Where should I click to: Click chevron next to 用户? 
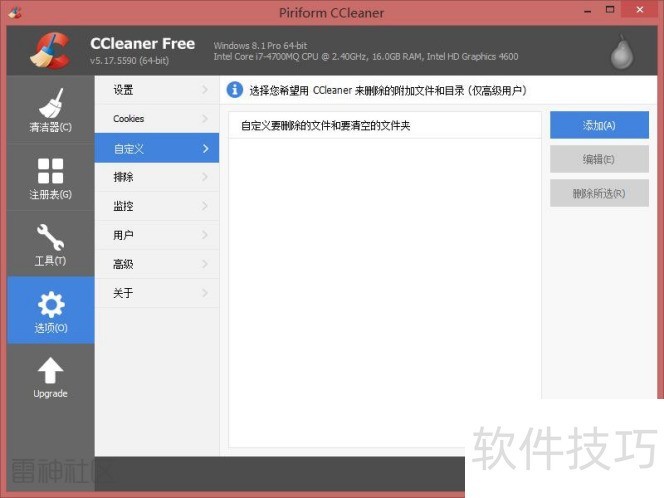point(205,235)
